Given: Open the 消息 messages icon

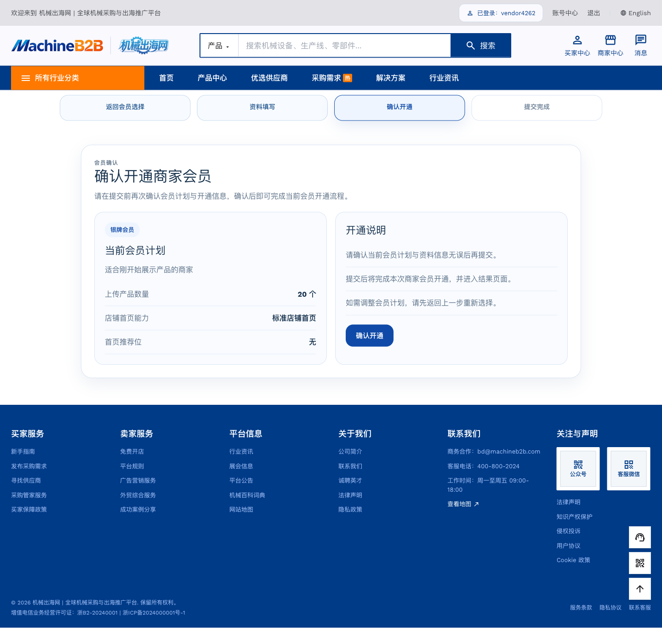Looking at the screenshot, I should (640, 46).
